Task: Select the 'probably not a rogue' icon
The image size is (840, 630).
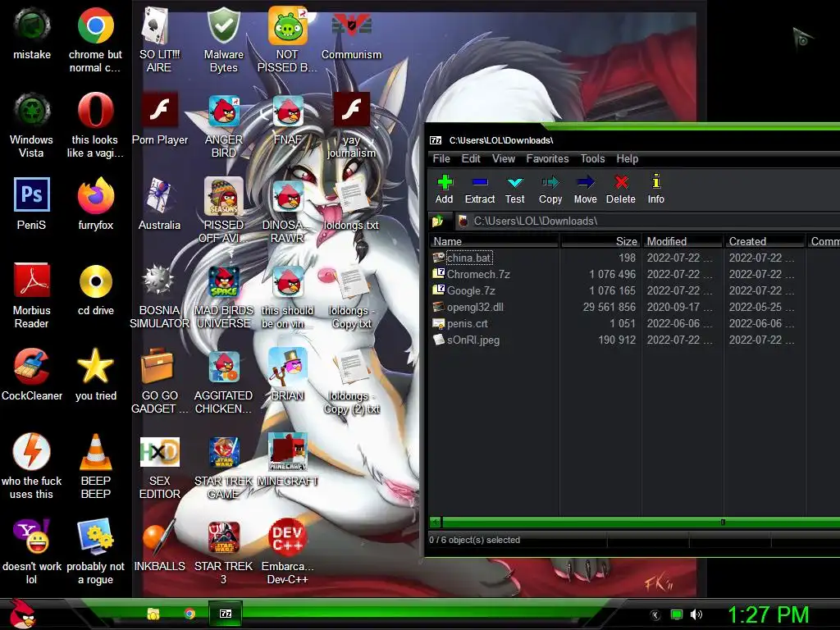Action: (95, 551)
